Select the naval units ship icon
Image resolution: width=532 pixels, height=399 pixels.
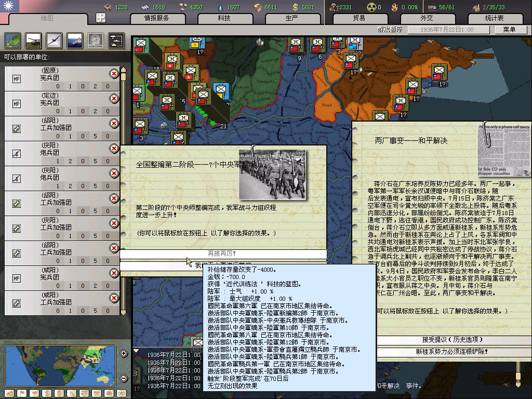click(74, 40)
